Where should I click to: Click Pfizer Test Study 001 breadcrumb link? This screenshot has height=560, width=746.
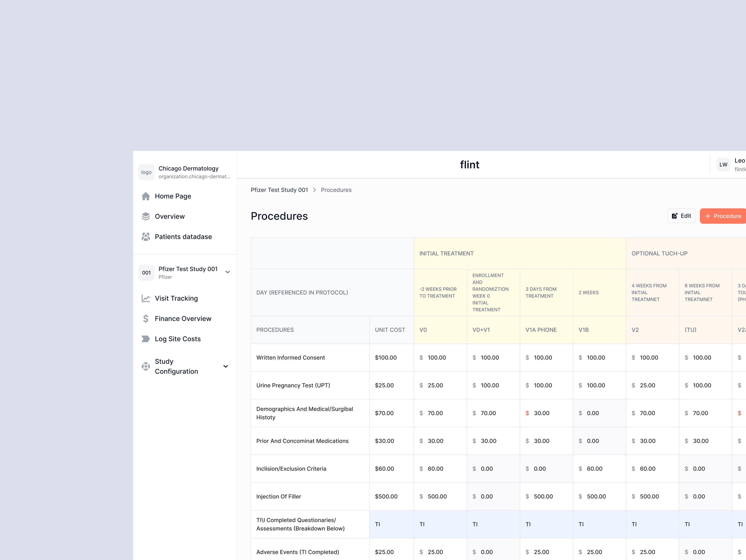[x=279, y=190]
